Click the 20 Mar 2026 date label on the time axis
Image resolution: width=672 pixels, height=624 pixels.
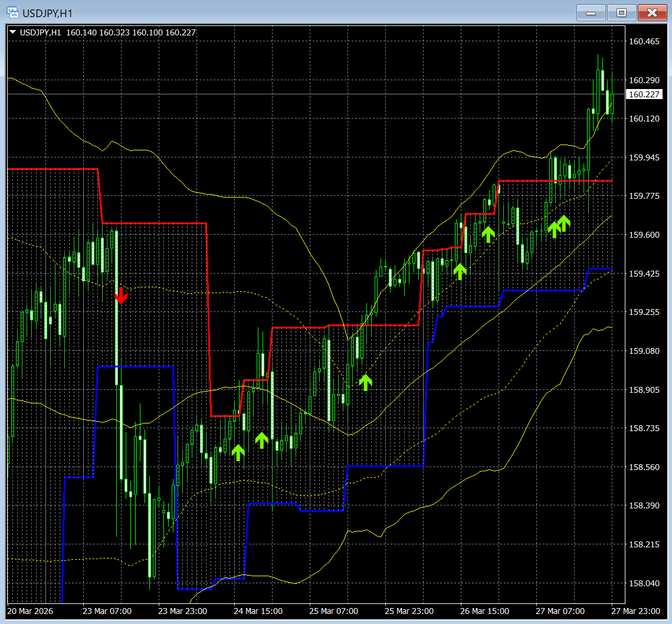[30, 611]
